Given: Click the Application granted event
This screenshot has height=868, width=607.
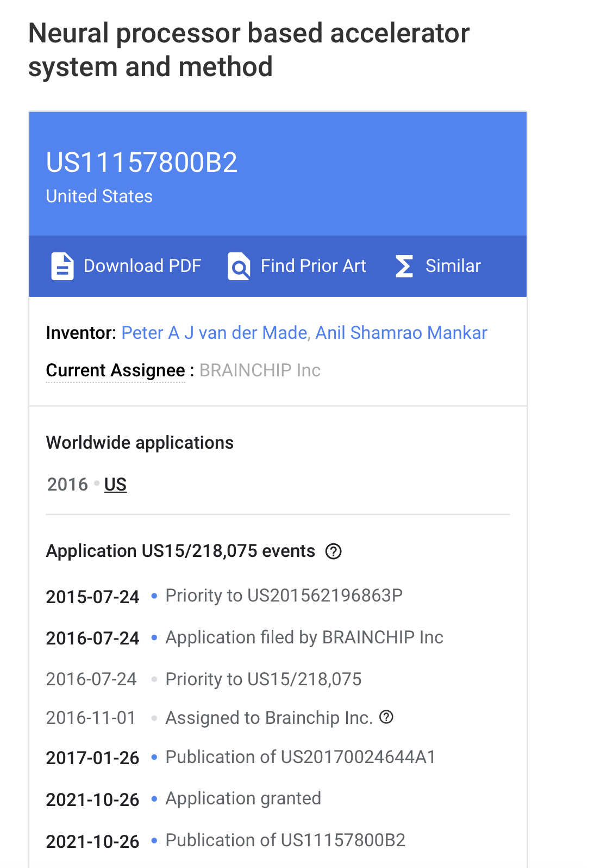Looking at the screenshot, I should tap(243, 798).
